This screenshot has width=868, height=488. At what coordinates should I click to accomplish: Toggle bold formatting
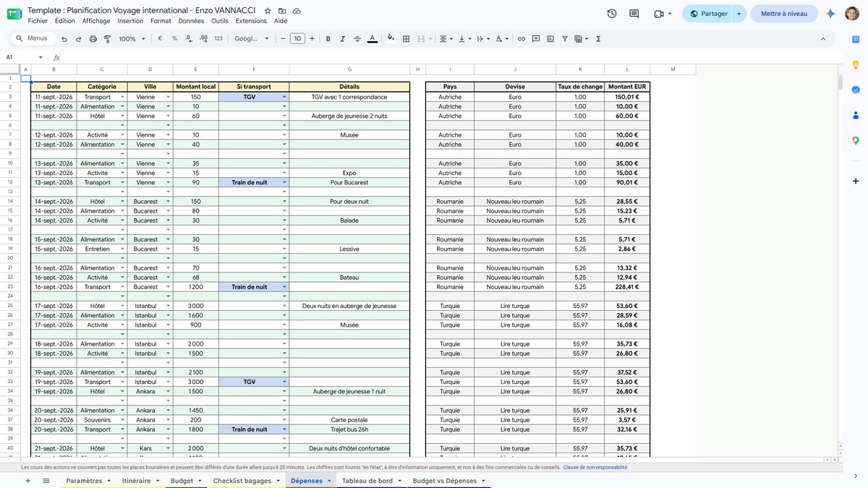coord(328,39)
